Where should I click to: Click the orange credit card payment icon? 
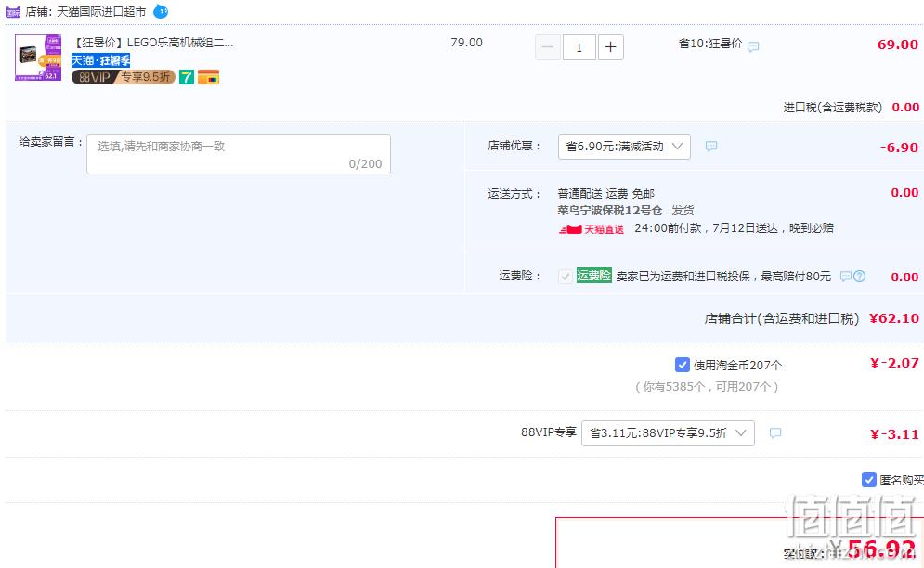pos(208,77)
